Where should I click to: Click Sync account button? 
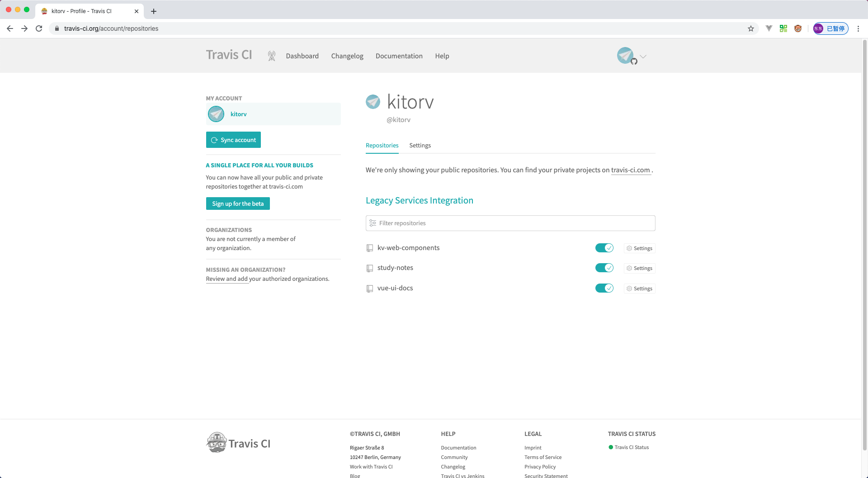(233, 140)
